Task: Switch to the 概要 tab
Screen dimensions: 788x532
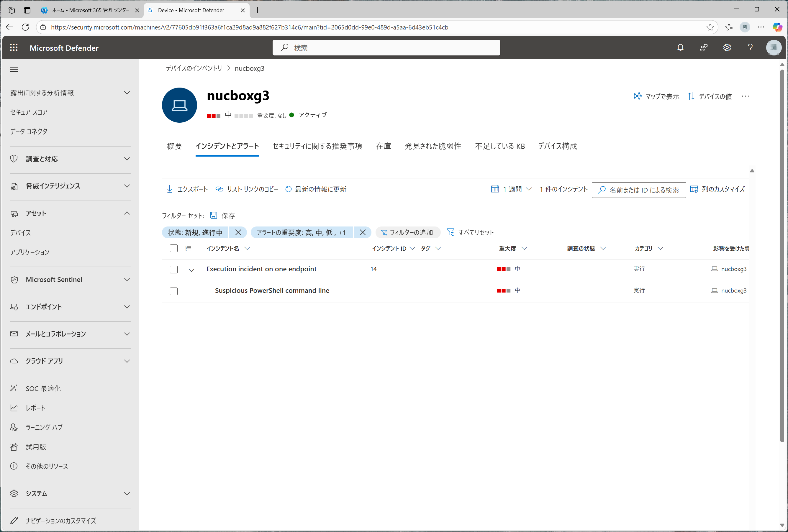Action: 175,146
